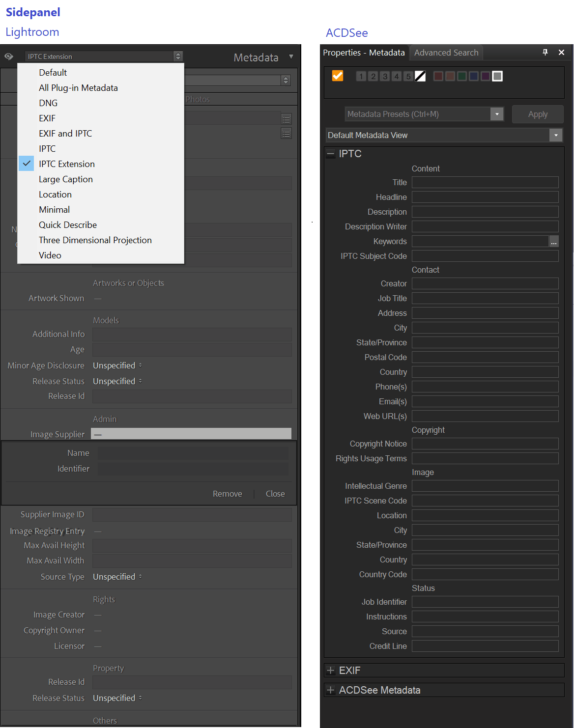This screenshot has height=728, width=575.
Task: Switch to Advanced Search tab
Action: 446,53
